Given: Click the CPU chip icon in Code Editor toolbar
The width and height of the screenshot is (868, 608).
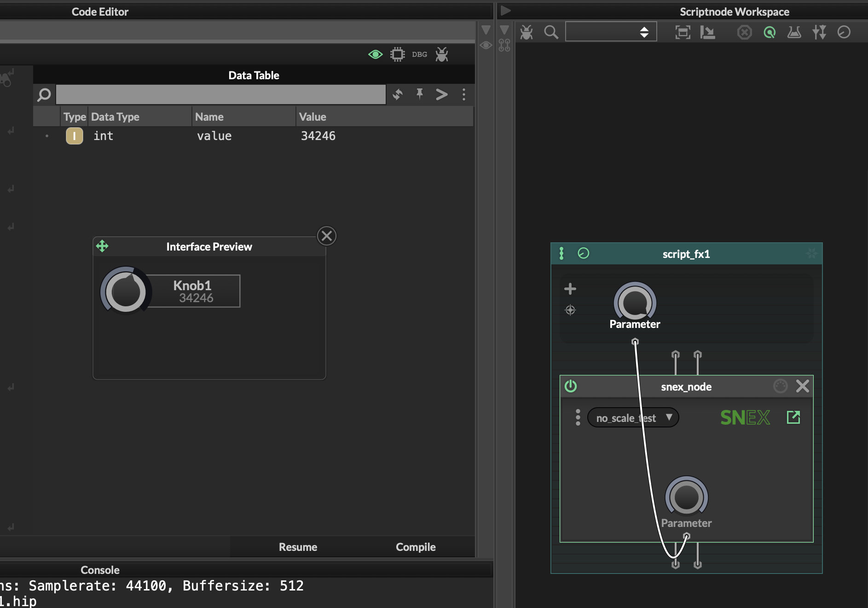Looking at the screenshot, I should coord(398,54).
